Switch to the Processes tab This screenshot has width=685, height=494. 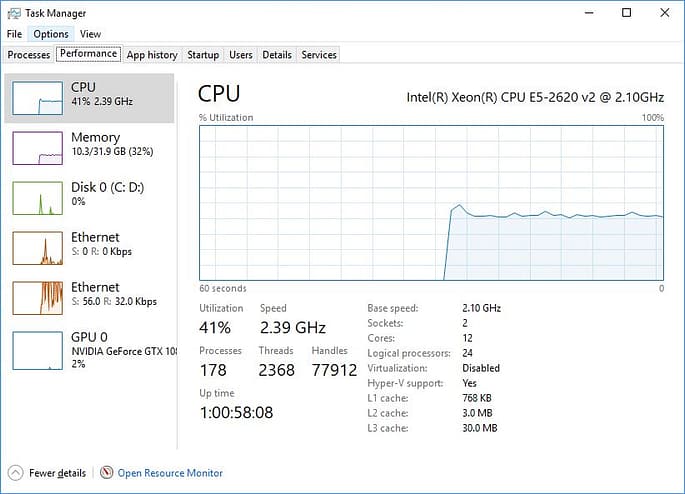point(29,55)
